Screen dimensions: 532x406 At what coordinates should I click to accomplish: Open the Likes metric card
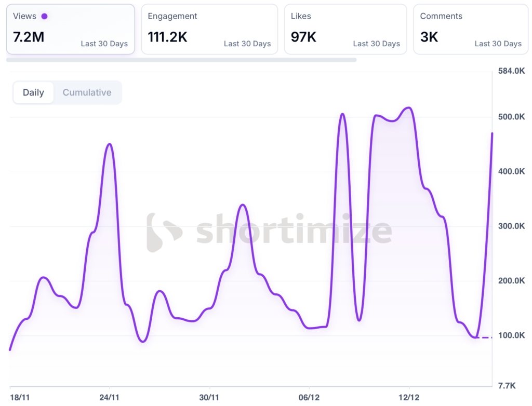pos(345,29)
